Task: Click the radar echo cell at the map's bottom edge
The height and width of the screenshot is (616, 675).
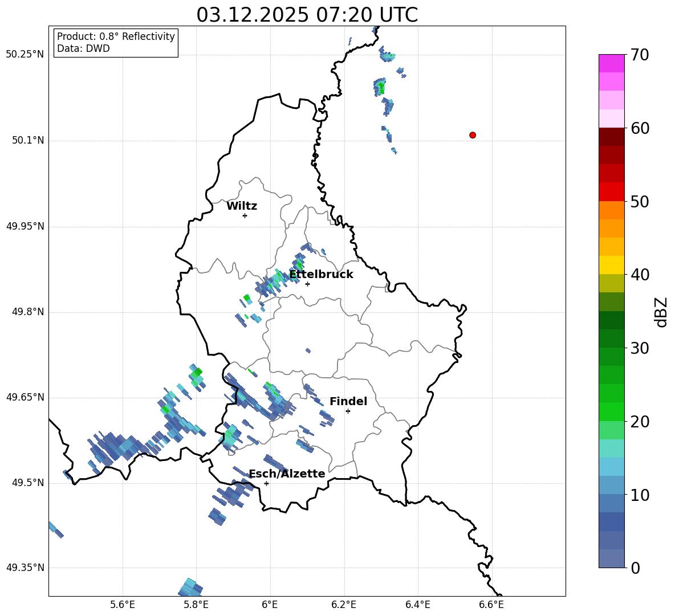Action: point(190,588)
